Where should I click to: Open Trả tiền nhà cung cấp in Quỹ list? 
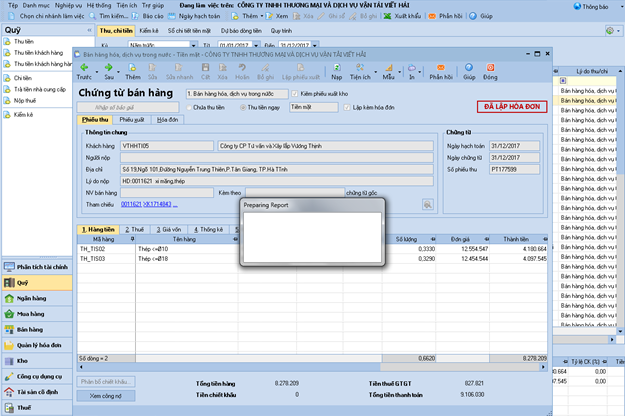40,89
